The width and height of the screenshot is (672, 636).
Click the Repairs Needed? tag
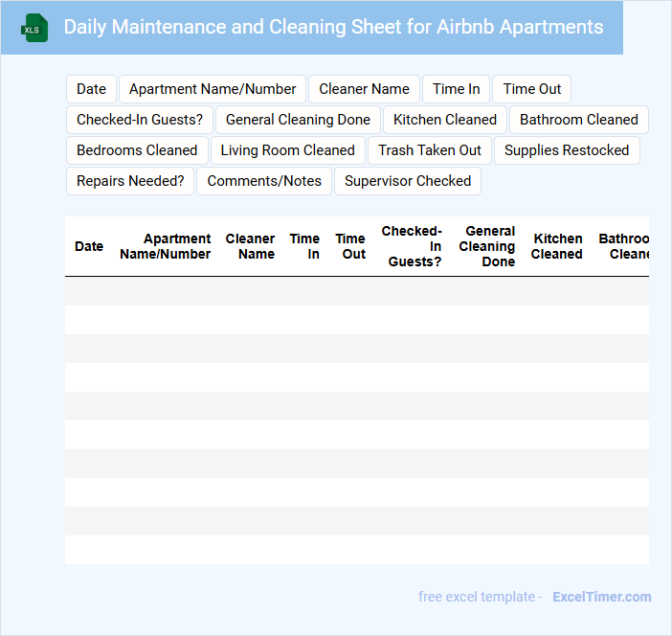pos(130,181)
